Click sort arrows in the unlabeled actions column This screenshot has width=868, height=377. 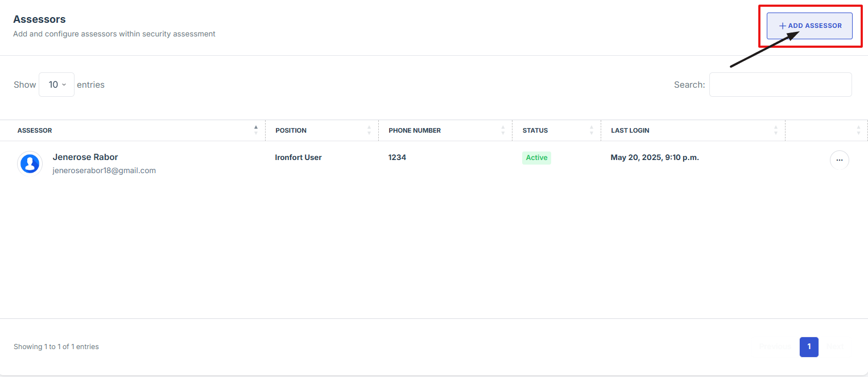[858, 130]
